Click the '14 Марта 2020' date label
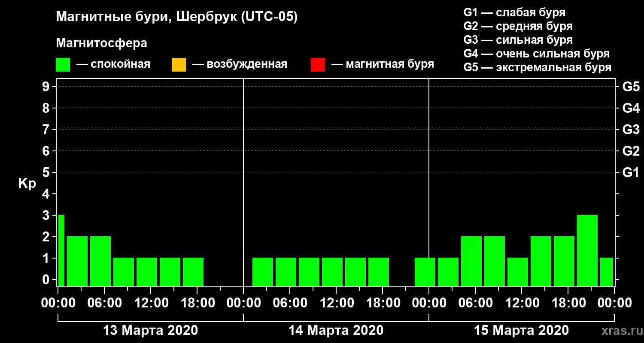Viewport: 644px width, 343px height. click(336, 331)
